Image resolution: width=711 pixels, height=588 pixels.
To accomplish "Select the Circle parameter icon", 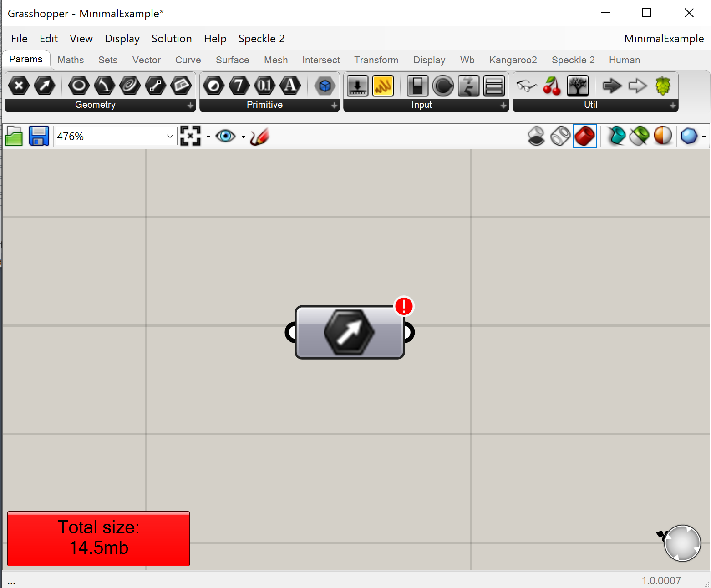I will click(79, 86).
